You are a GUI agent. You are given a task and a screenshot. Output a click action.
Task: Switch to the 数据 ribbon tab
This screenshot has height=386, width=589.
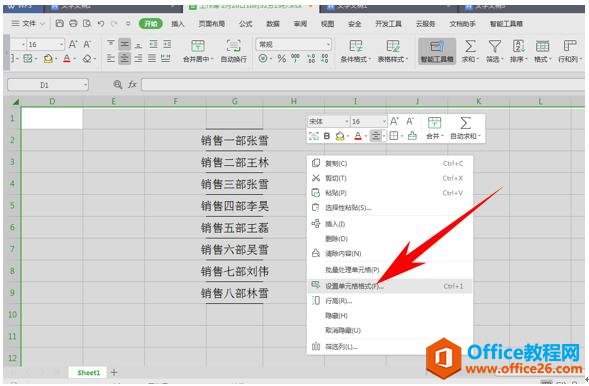(273, 24)
